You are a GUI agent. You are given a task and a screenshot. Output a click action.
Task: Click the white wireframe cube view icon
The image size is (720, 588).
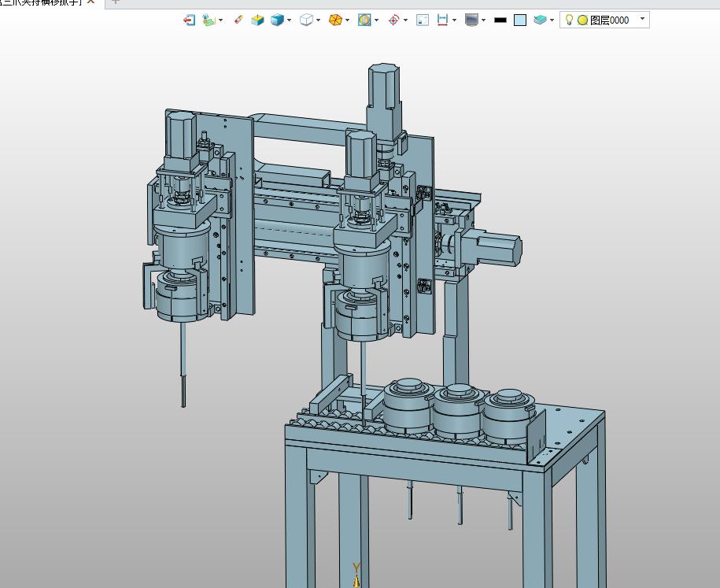[306, 20]
